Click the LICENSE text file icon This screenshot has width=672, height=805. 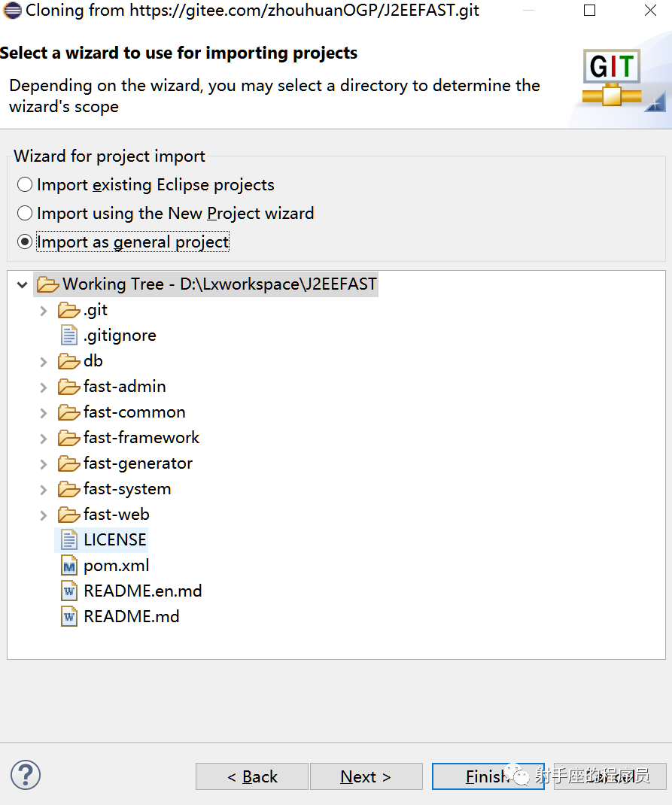69,540
